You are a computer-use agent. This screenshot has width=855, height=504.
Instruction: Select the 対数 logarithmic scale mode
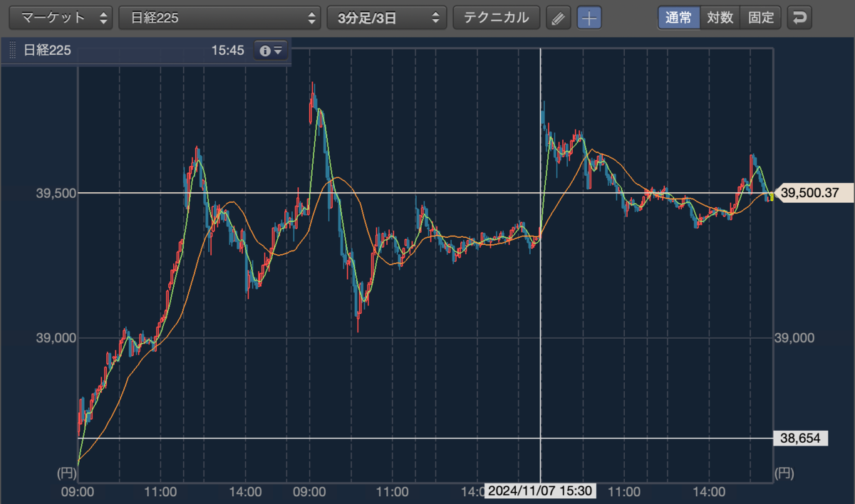click(x=720, y=18)
